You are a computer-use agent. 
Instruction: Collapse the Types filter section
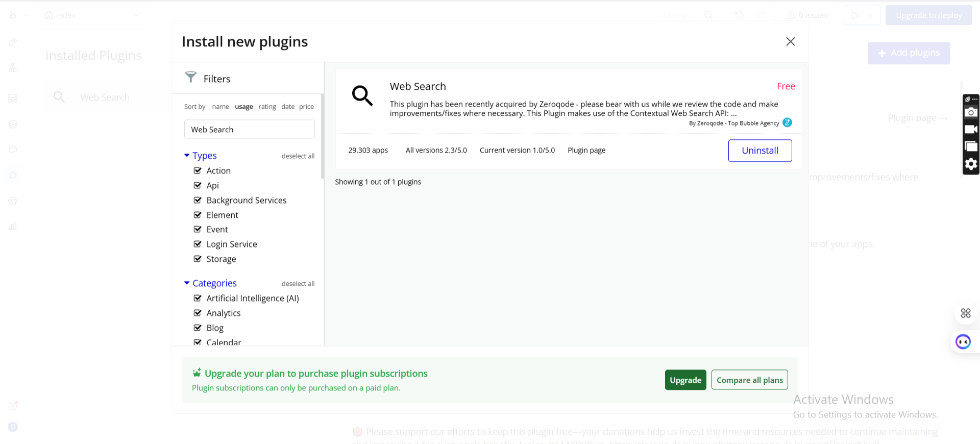pyautogui.click(x=187, y=155)
